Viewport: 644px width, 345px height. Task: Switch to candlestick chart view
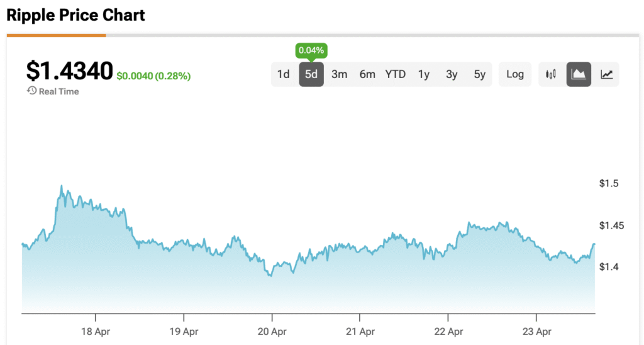(552, 74)
